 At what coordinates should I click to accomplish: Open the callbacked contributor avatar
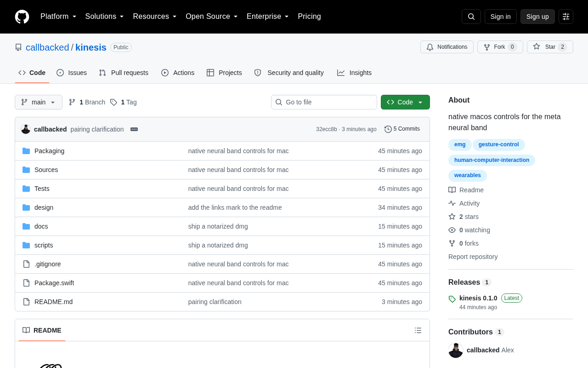[456, 350]
